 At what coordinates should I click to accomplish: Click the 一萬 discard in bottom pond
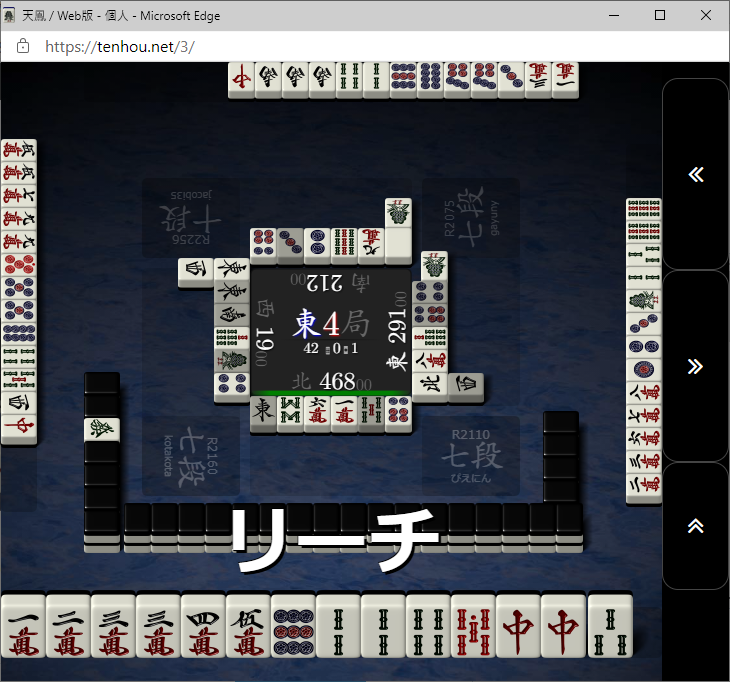click(x=344, y=414)
